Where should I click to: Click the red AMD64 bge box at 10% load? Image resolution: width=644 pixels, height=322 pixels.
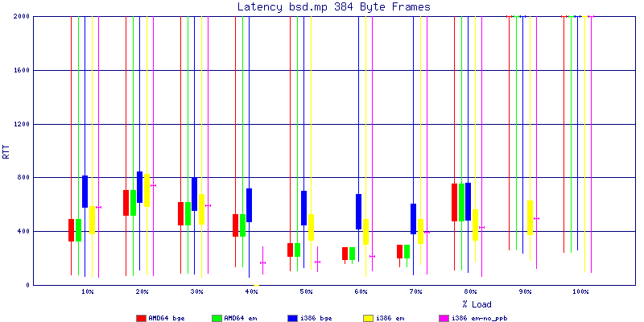click(71, 230)
